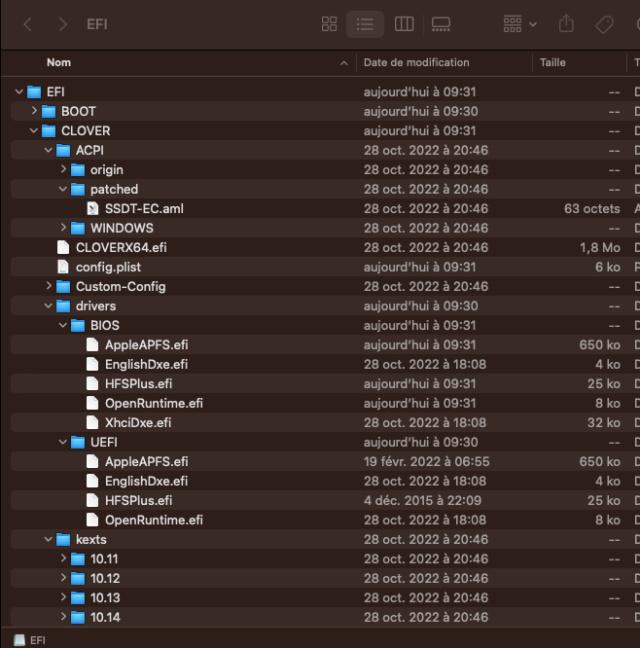Select the Custom-Config folder icon
The width and height of the screenshot is (640, 648).
pyautogui.click(x=63, y=286)
